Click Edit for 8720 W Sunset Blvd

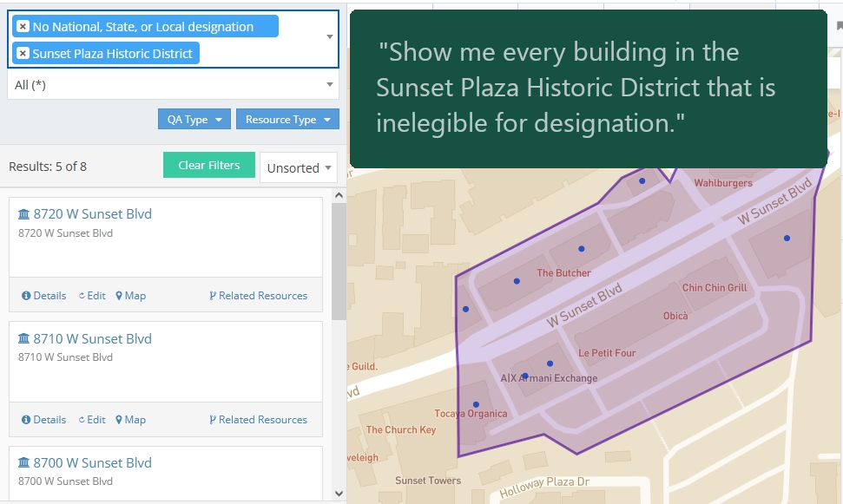pos(80,295)
